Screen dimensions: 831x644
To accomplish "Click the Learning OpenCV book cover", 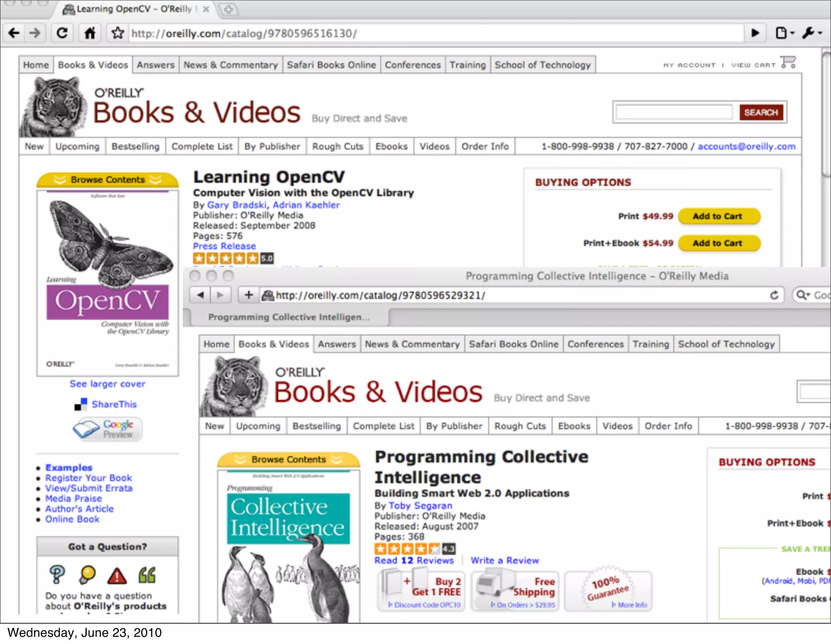I will click(x=108, y=283).
